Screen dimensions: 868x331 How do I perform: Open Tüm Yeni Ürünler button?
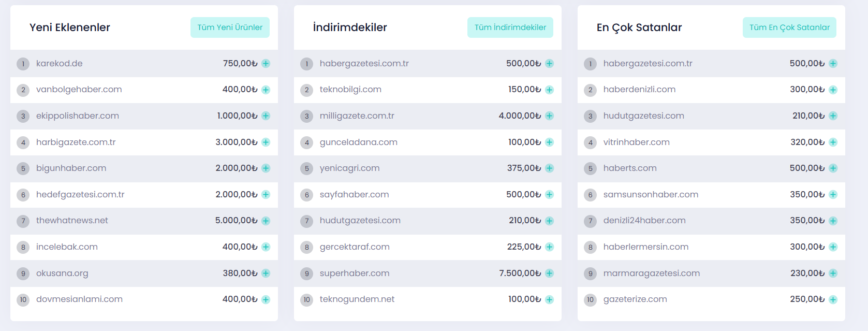pos(230,27)
